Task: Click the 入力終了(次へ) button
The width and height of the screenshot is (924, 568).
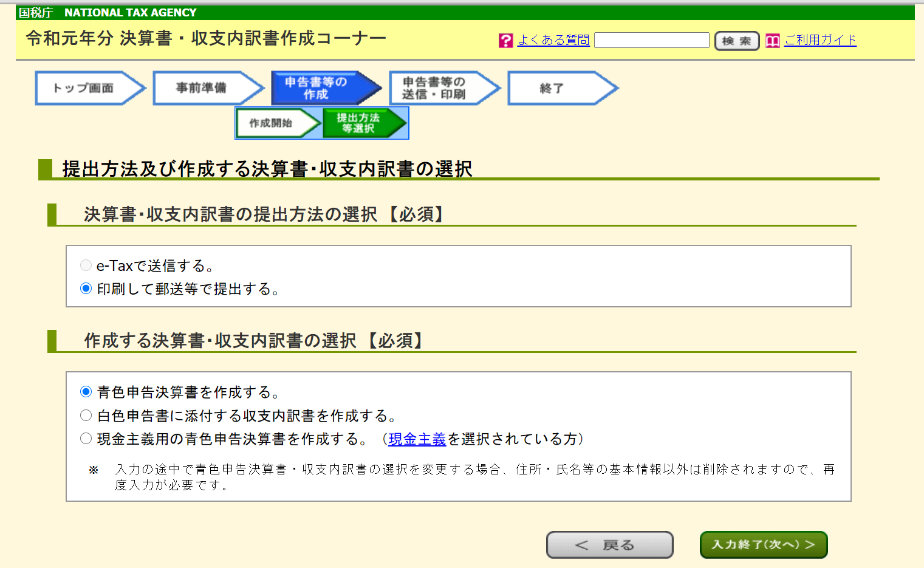Action: (764, 545)
